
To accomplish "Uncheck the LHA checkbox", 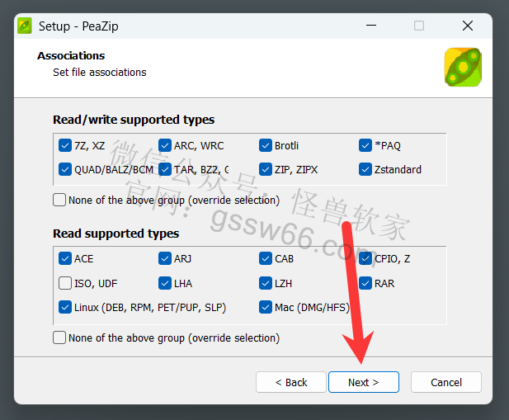I will pos(165,283).
